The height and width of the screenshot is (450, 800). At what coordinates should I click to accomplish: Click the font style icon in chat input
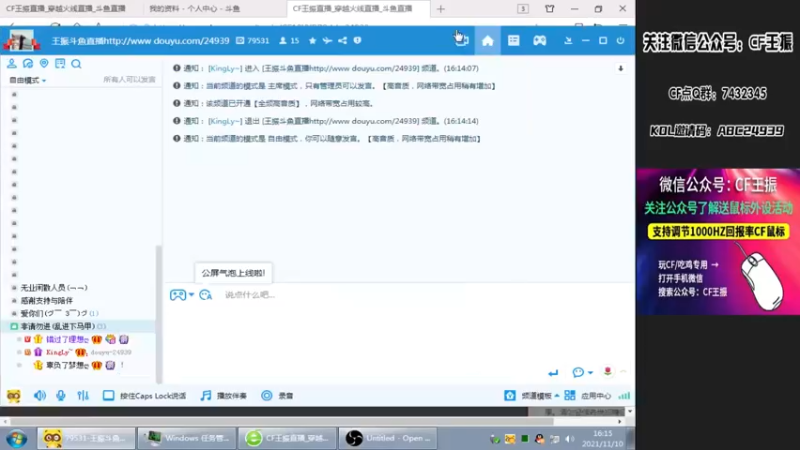(x=206, y=295)
